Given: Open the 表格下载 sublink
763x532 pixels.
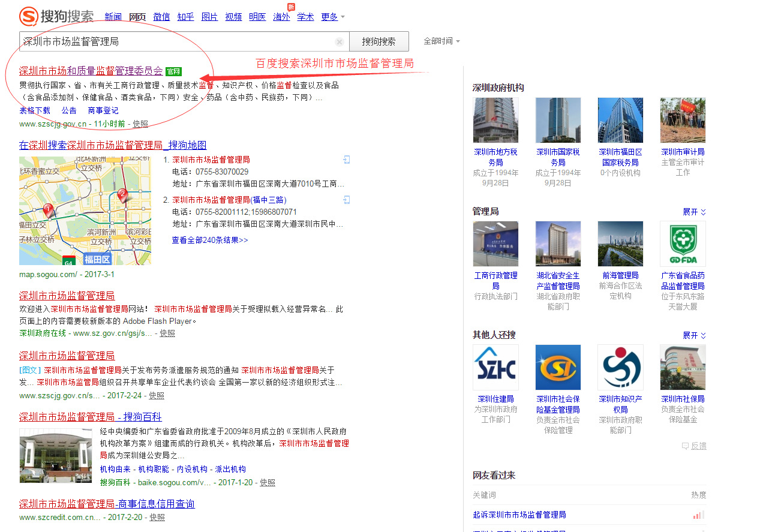Looking at the screenshot, I should pos(35,110).
